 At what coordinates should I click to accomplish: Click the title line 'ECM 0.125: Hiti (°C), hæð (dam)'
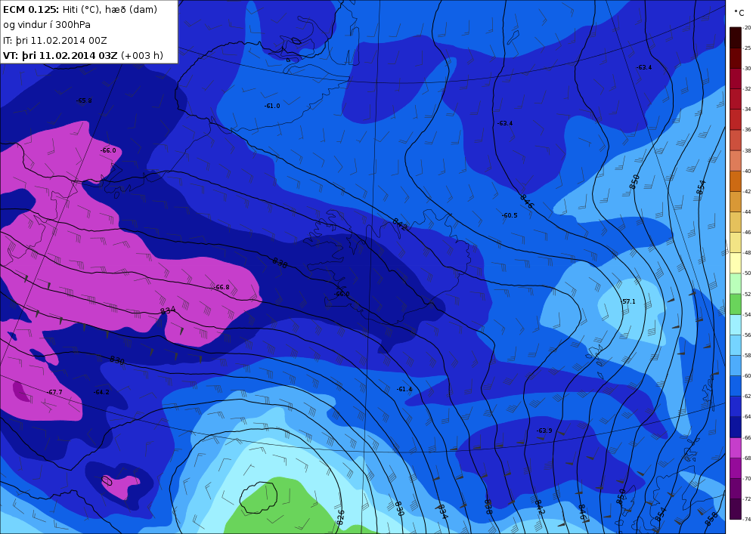coord(80,9)
